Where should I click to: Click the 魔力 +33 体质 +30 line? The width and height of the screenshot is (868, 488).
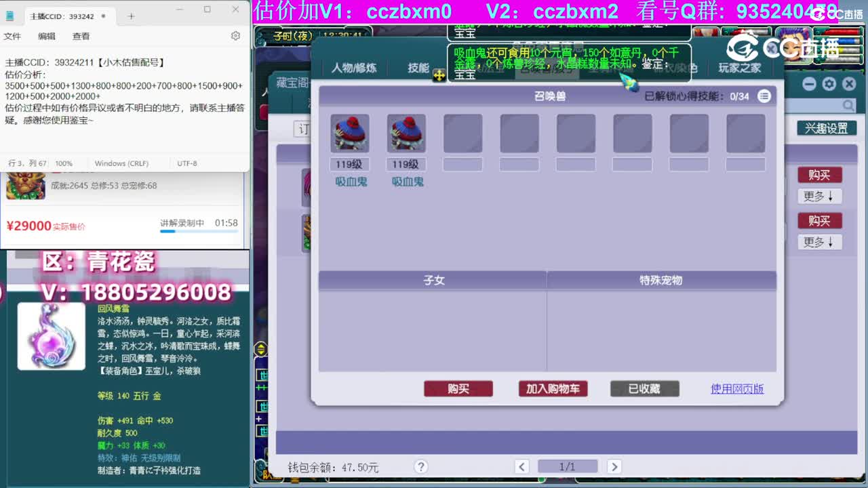[x=132, y=445]
